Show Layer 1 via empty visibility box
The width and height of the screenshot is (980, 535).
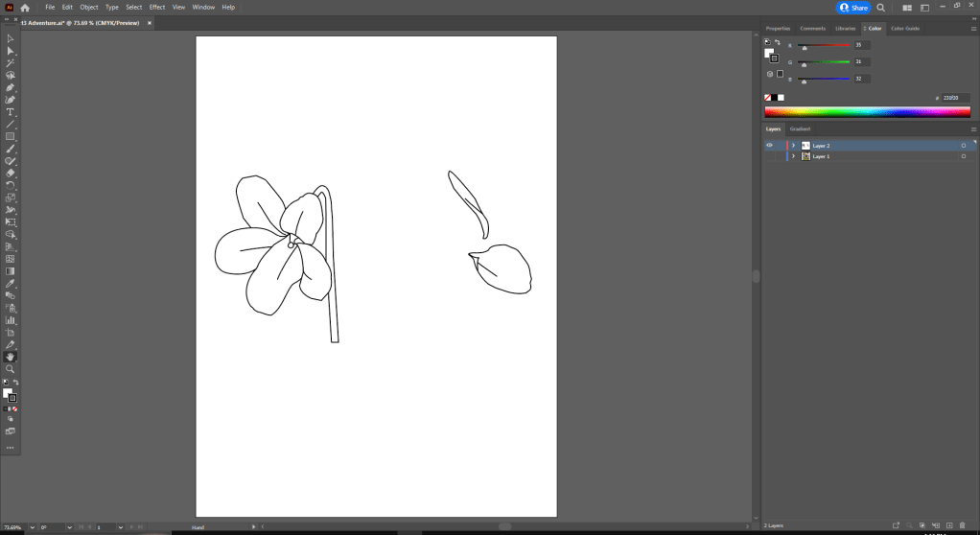[769, 156]
